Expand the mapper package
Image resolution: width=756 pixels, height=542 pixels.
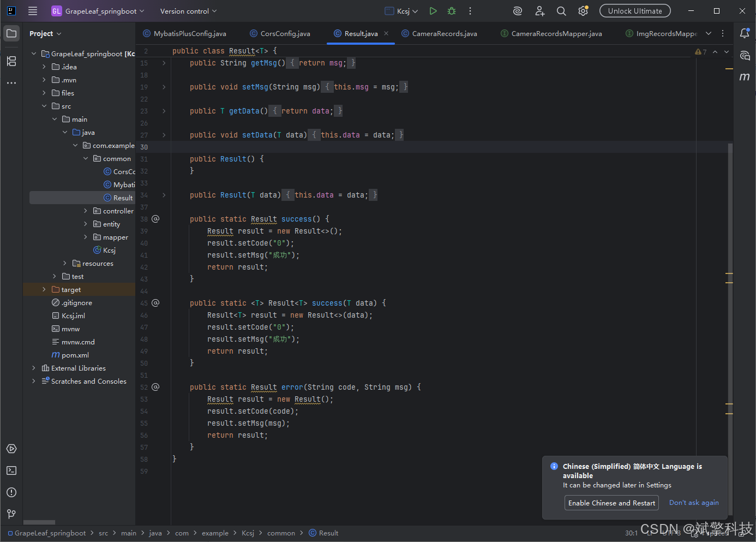pos(86,237)
